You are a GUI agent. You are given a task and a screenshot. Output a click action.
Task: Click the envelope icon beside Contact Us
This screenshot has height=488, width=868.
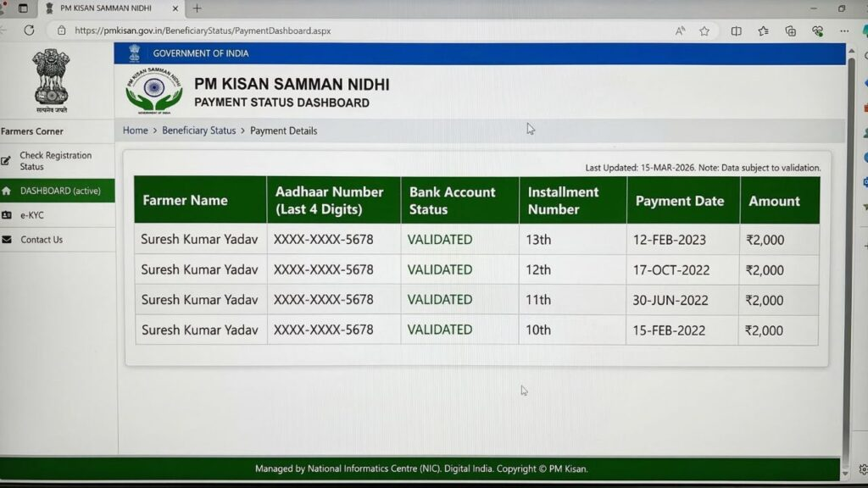pos(7,240)
